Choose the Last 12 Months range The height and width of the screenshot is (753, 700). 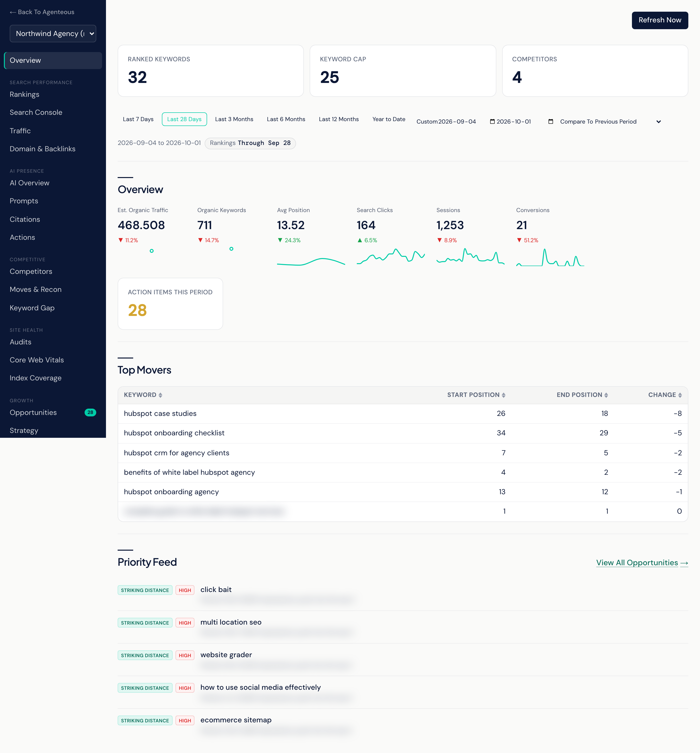point(338,119)
